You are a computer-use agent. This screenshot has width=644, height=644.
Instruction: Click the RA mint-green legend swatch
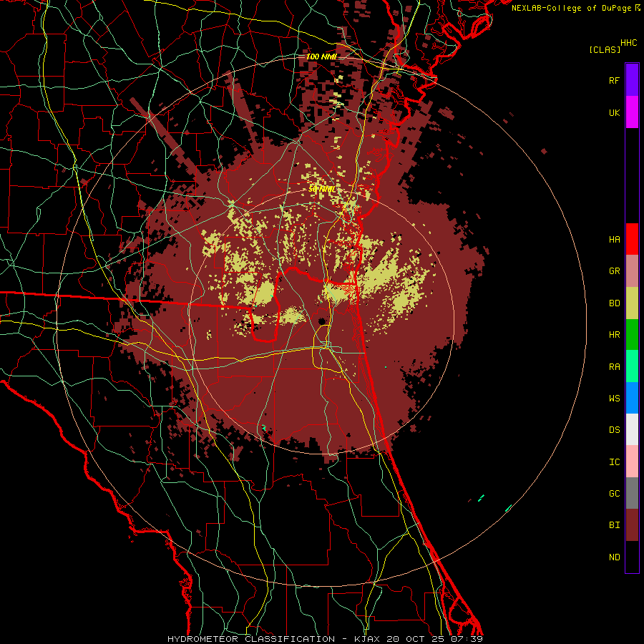632,366
